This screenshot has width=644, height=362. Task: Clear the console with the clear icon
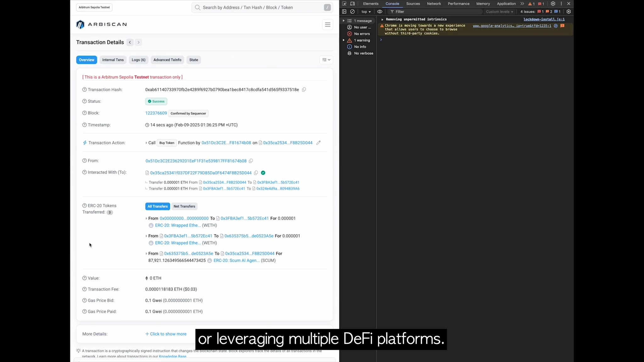353,12
